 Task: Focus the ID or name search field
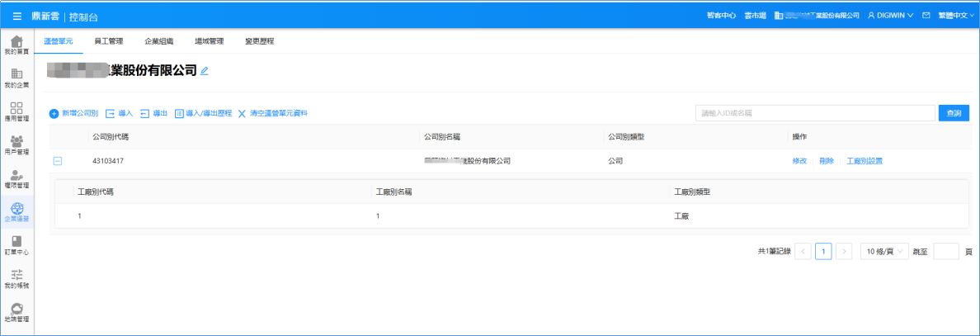(814, 113)
